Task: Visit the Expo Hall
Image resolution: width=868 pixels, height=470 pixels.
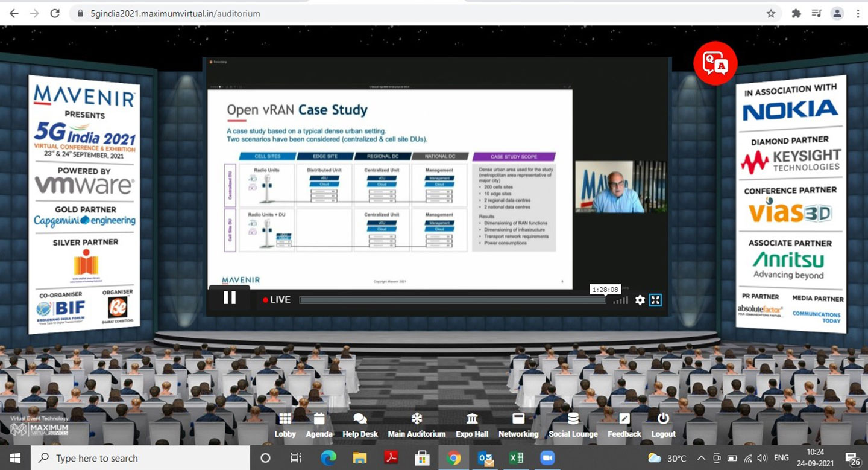Action: pyautogui.click(x=472, y=425)
